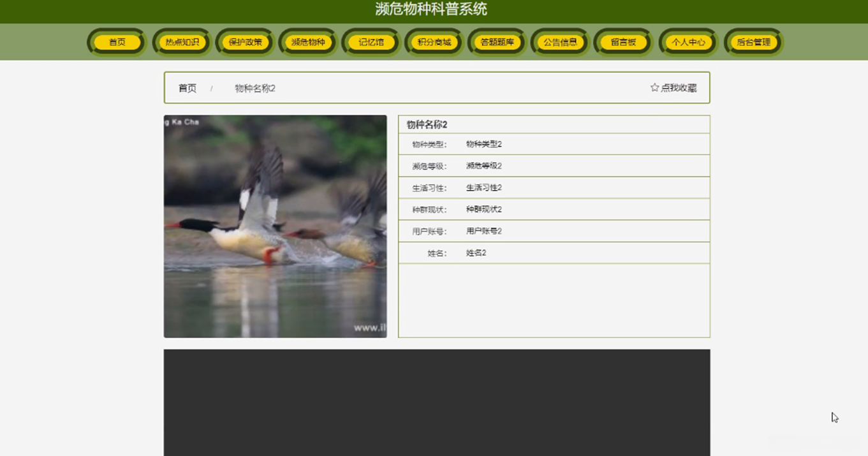Image resolution: width=868 pixels, height=456 pixels.
Task: Open 个人中心 personal center
Action: coord(688,42)
